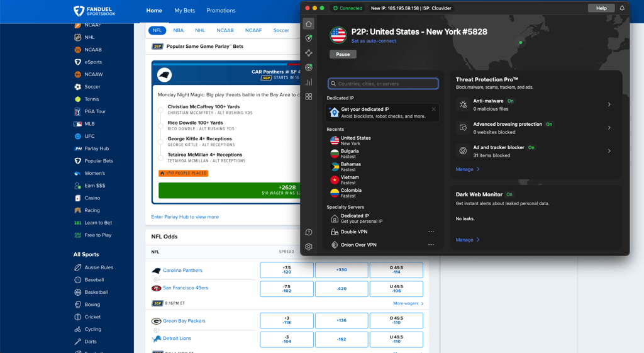Open FanDuel My Bets tab
The width and height of the screenshot is (644, 353).
pos(184,11)
